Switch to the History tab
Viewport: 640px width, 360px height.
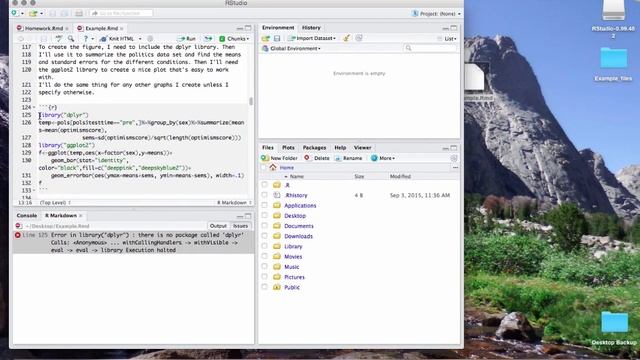311,28
